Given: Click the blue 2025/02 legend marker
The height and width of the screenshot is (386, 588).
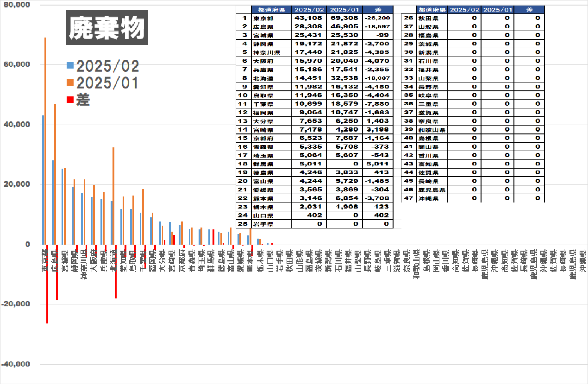Looking at the screenshot, I should coord(70,65).
